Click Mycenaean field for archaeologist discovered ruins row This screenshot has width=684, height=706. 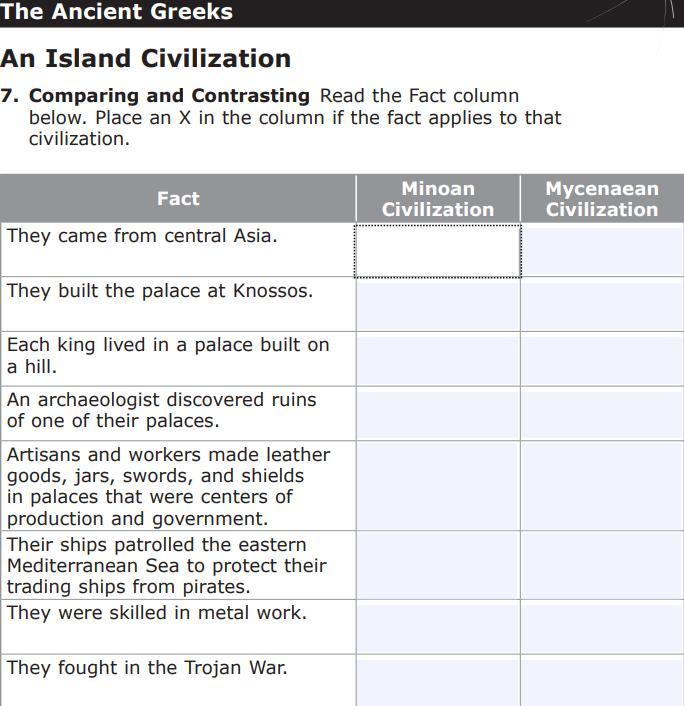602,414
